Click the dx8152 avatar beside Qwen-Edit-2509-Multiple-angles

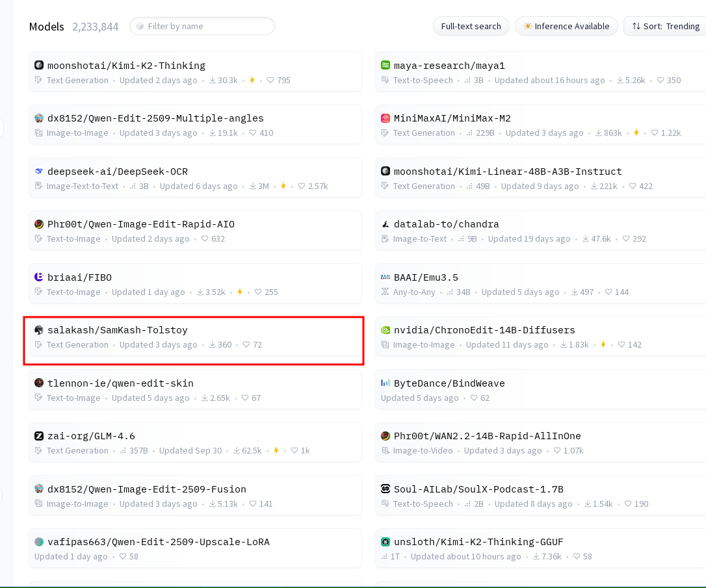(39, 118)
